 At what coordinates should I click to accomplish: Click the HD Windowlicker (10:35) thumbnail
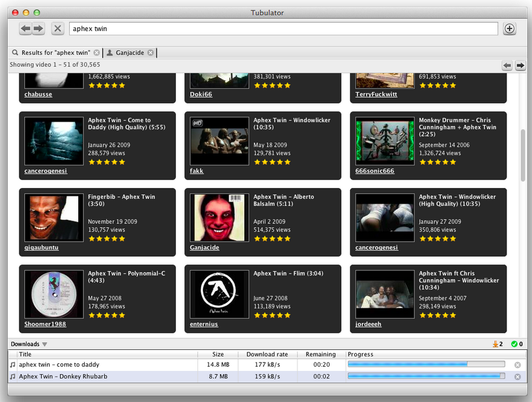(x=219, y=141)
